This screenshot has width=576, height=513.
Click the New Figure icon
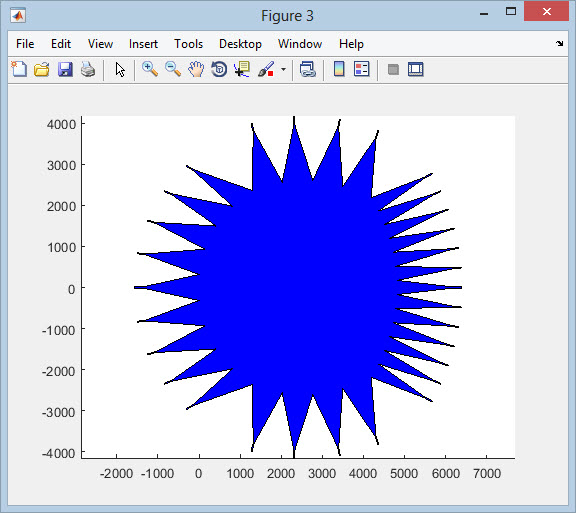coord(19,69)
